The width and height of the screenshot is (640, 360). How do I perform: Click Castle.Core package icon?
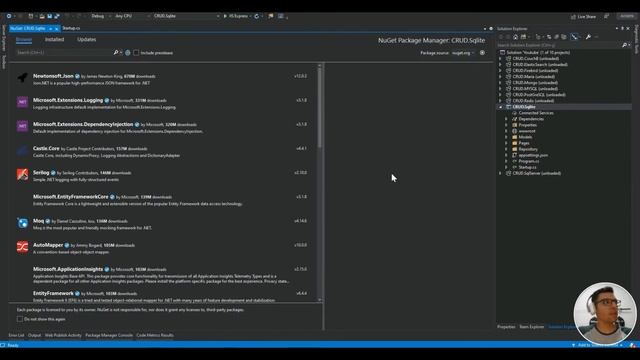point(22,150)
